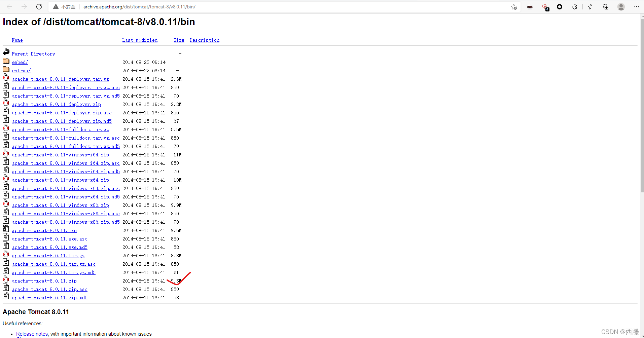Viewport: 644px width, 338px height.
Task: Open apache-tomcat-8.0.11-fulldocs.tar.gz.md5 link
Action: click(66, 146)
